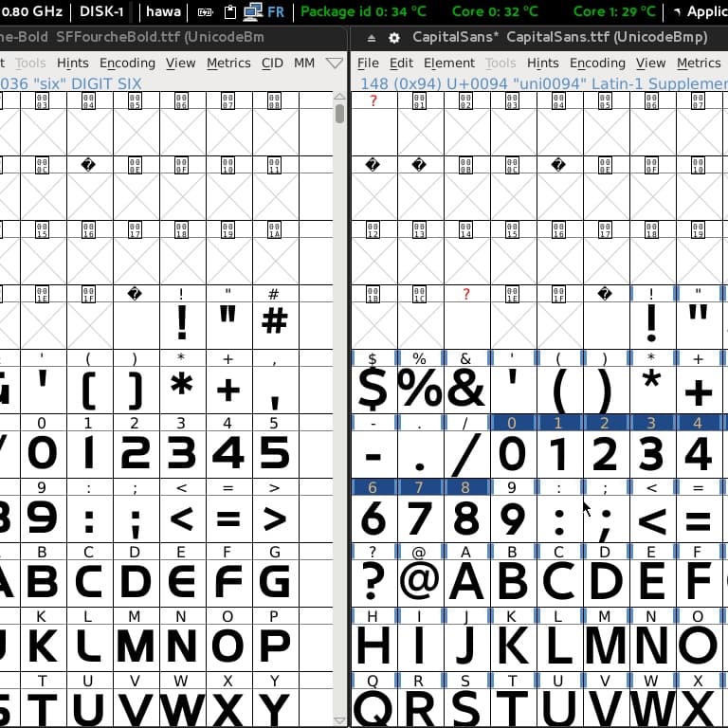The height and width of the screenshot is (728, 728).
Task: Open the File menu in CapitalSans window
Action: point(368,63)
